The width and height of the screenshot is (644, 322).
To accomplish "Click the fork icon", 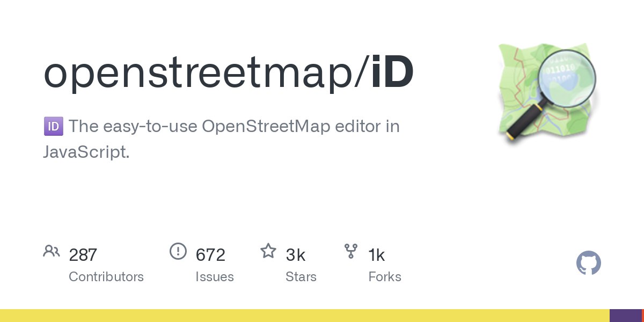I will pos(351,251).
